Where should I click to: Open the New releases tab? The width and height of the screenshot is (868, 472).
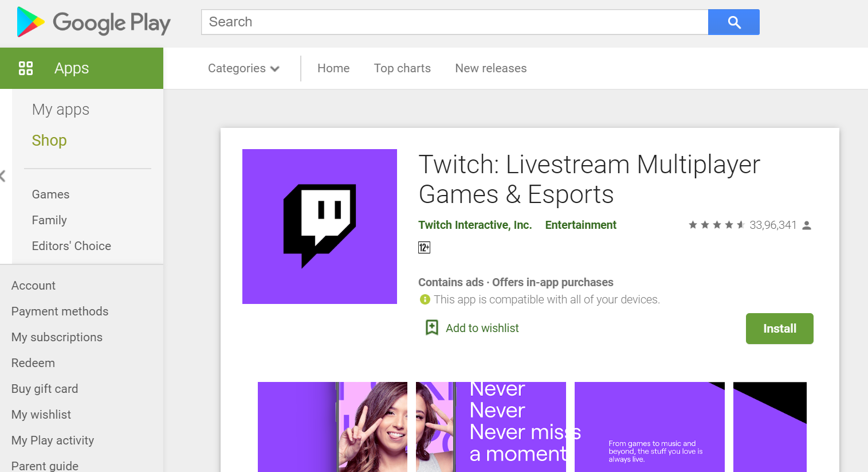pyautogui.click(x=491, y=68)
